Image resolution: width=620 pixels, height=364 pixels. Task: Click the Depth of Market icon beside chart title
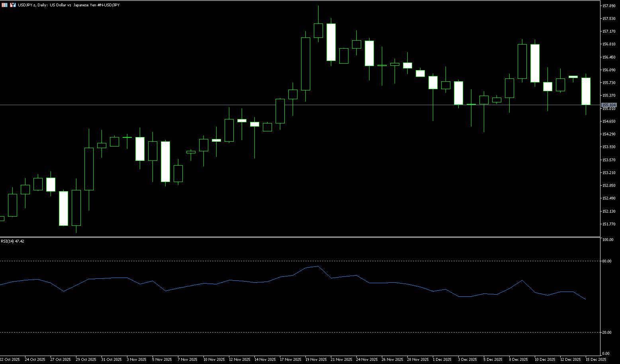[x=13, y=5]
